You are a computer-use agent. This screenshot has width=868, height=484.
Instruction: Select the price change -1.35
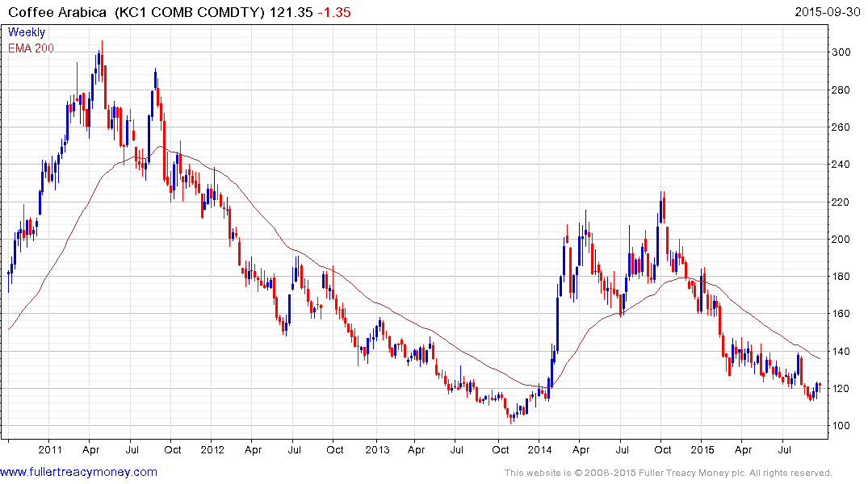334,12
